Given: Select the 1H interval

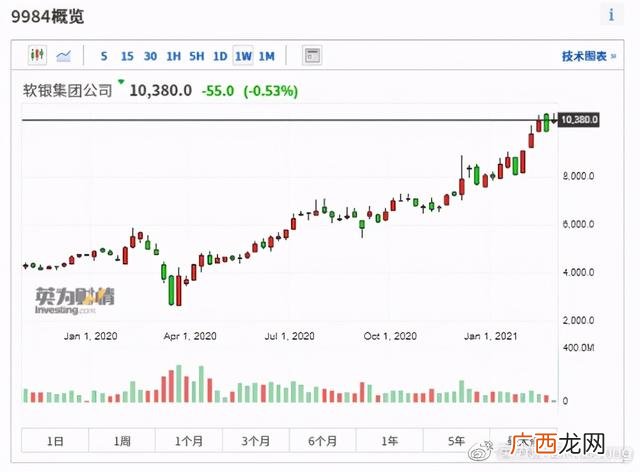Looking at the screenshot, I should [173, 56].
